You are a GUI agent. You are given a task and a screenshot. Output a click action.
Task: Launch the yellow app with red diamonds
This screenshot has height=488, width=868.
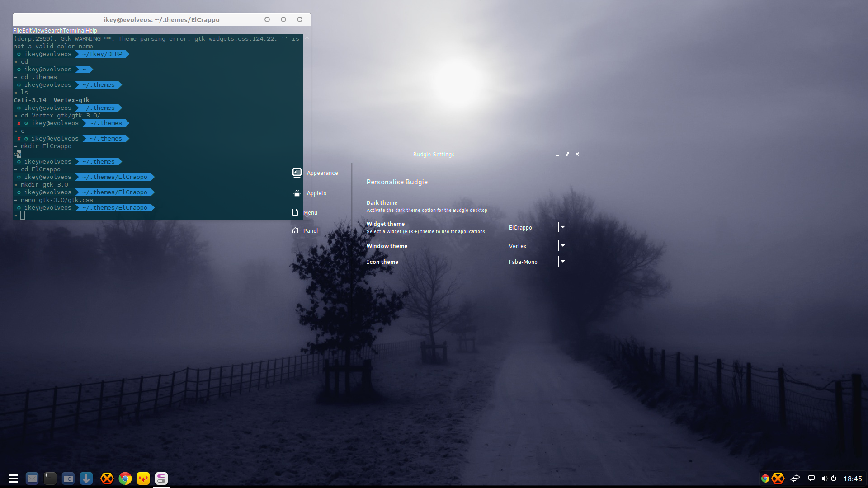143,478
